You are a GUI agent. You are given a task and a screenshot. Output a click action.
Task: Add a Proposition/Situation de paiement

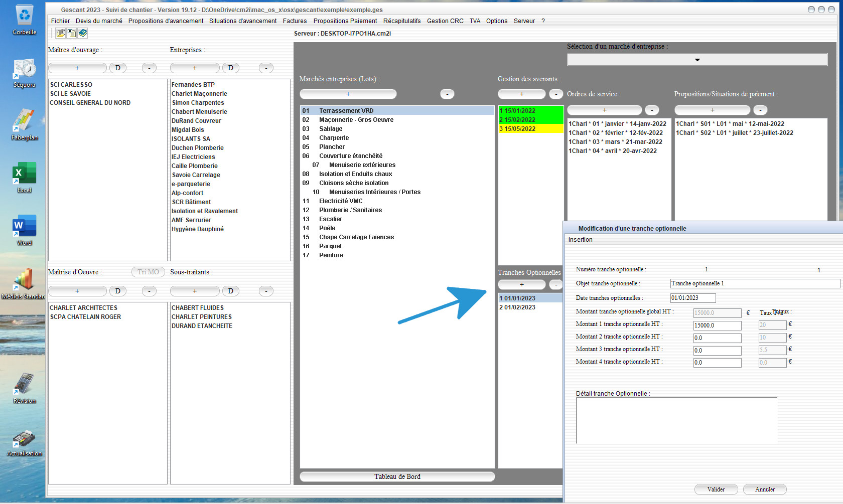pos(713,110)
